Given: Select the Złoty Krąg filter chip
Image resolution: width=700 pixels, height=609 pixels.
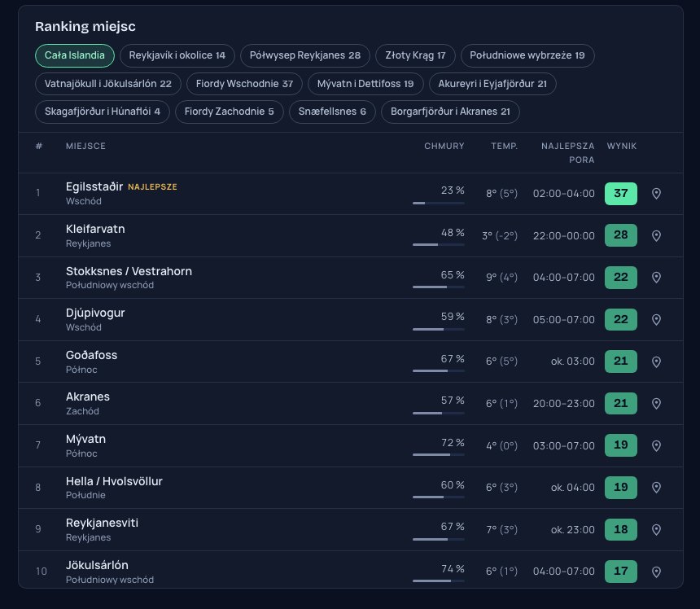Looking at the screenshot, I should point(415,55).
